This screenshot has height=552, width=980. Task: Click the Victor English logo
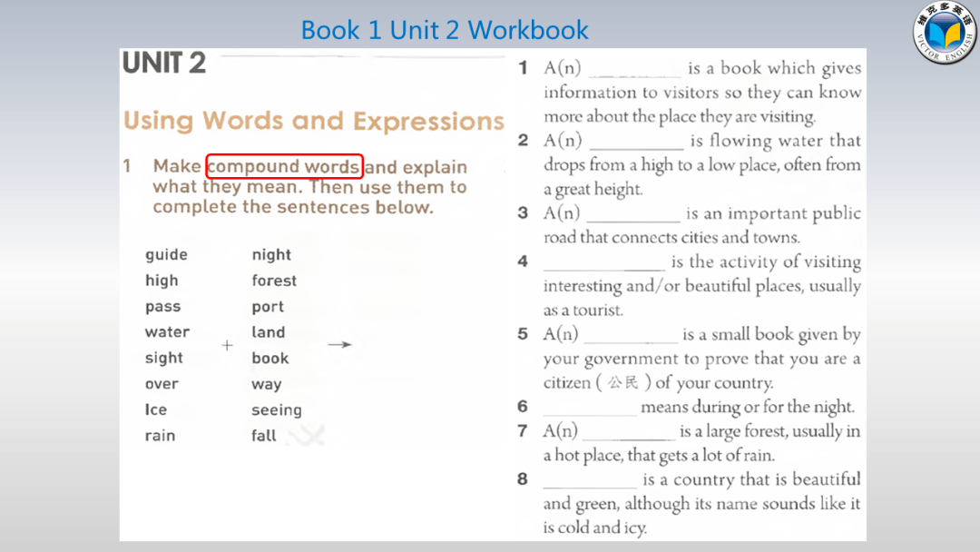[946, 34]
